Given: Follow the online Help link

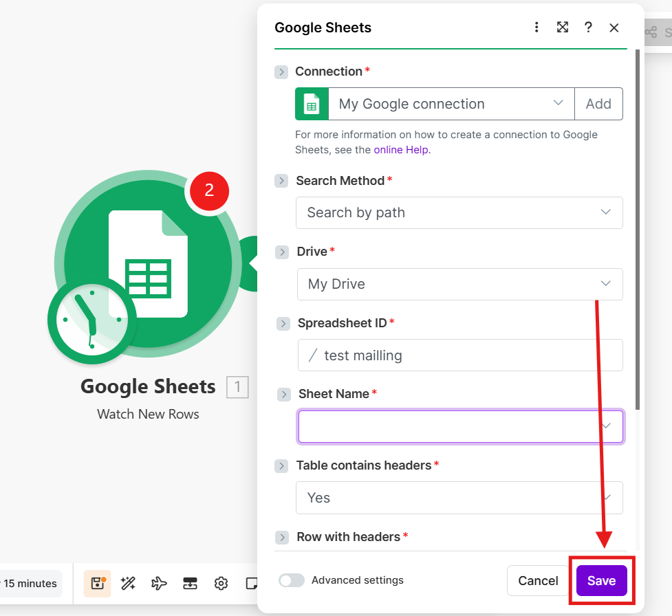Looking at the screenshot, I should click(401, 150).
